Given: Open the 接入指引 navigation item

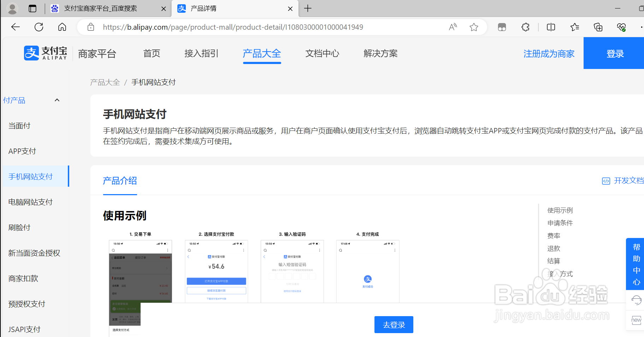Looking at the screenshot, I should (x=201, y=53).
